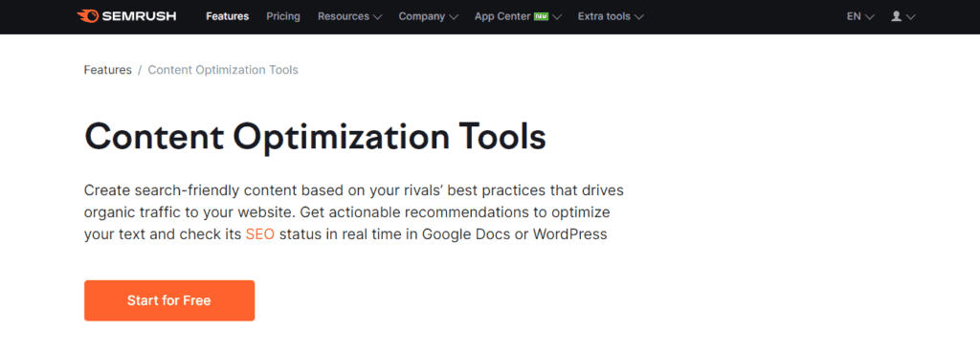
Task: Open the EN language selector
Action: pos(860,17)
